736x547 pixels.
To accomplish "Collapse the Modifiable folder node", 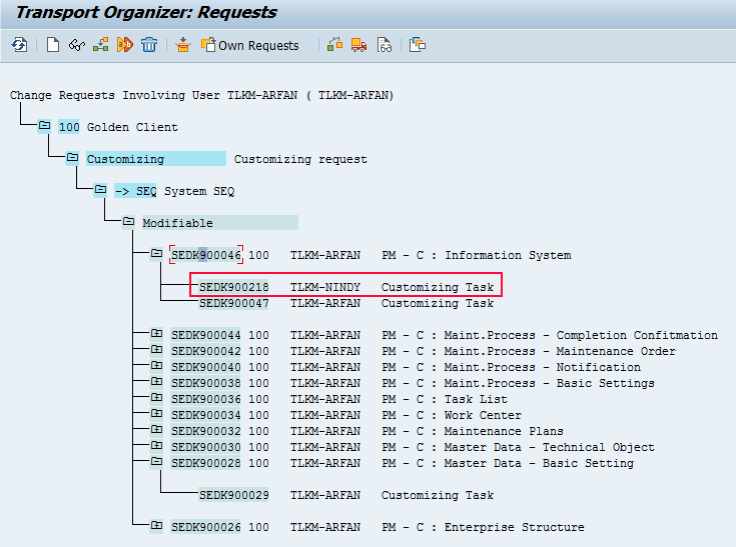I will [128, 223].
